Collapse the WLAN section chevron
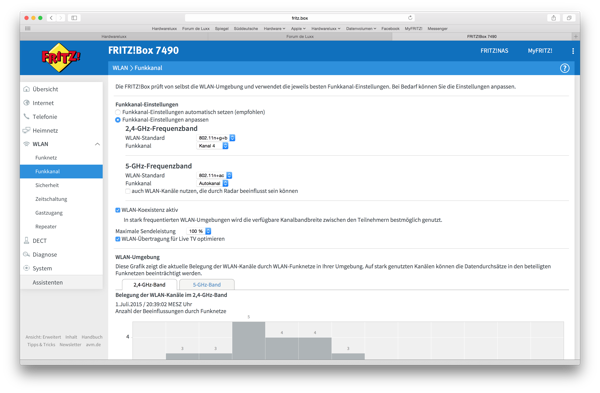Viewport: 600px width, 393px height. [97, 144]
